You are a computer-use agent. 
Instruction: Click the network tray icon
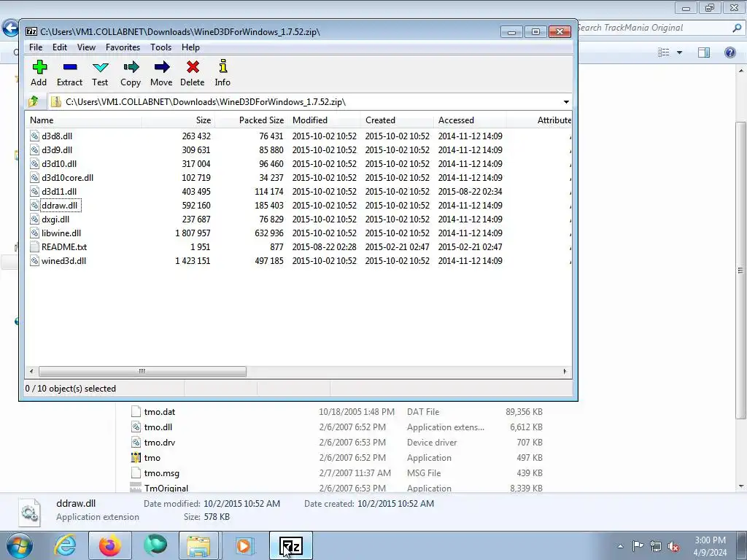[656, 546]
